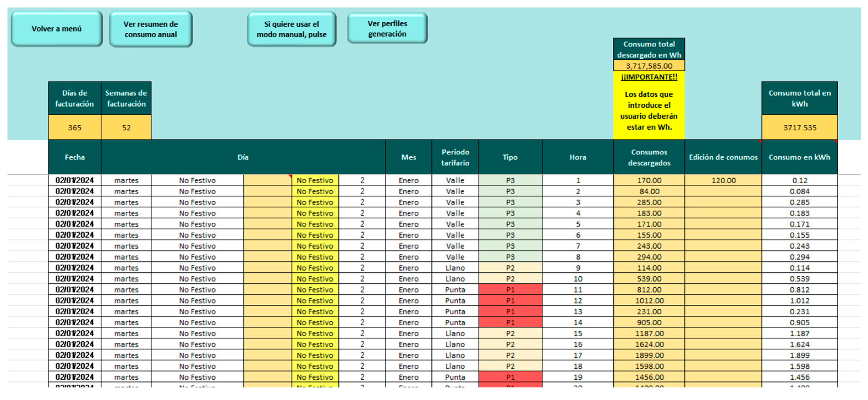The width and height of the screenshot is (868, 400).
Task: Click the Consumo en kWh cell 1.899
Action: pos(799,355)
